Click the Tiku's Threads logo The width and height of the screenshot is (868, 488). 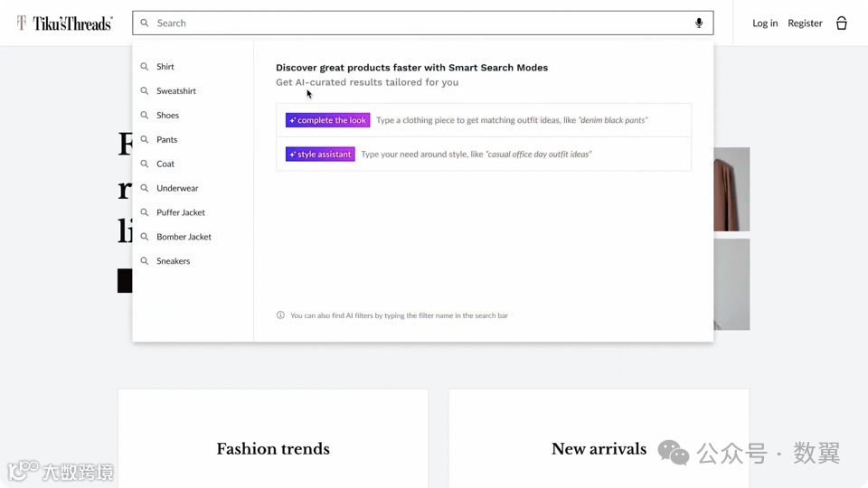click(64, 23)
